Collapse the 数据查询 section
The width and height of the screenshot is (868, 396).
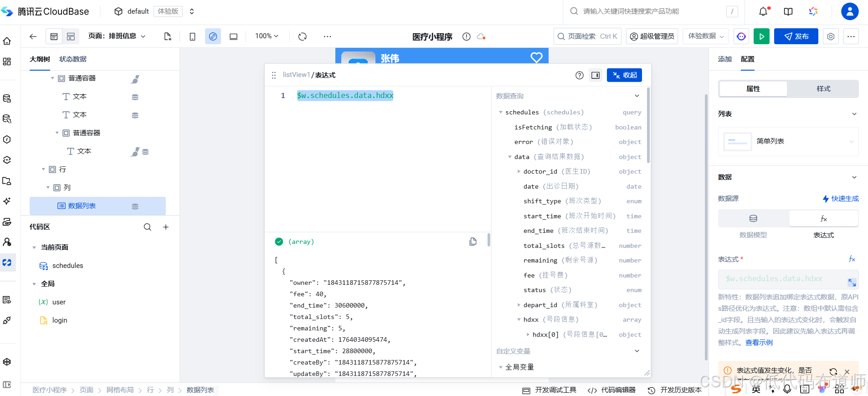637,96
